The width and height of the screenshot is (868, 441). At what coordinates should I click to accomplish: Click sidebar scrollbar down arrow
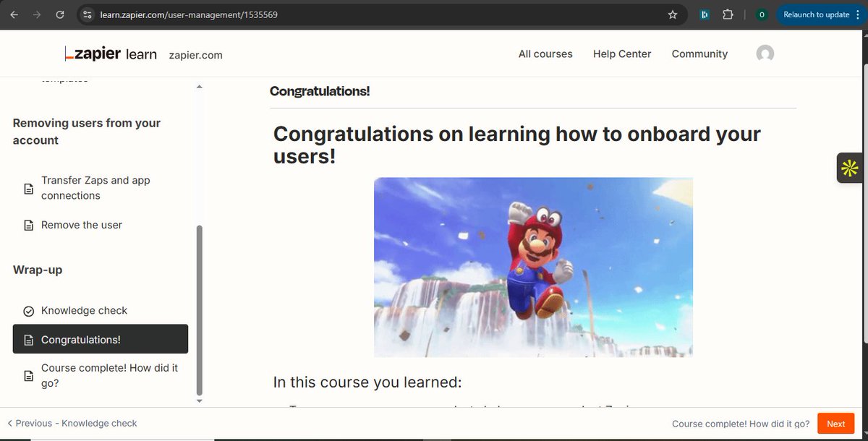click(200, 400)
